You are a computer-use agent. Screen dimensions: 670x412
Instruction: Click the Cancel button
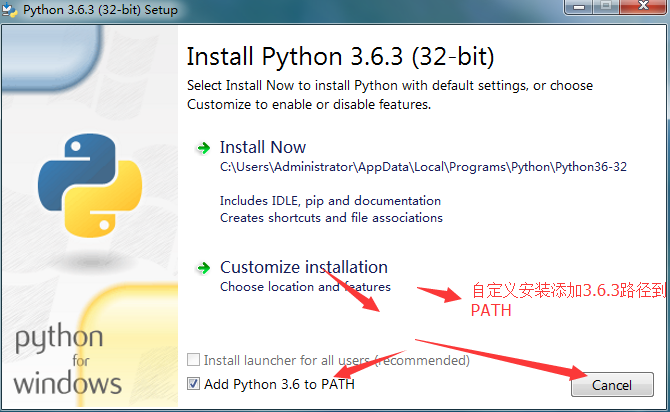pyautogui.click(x=612, y=385)
